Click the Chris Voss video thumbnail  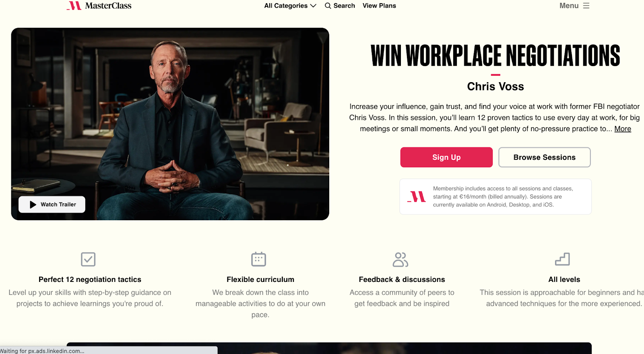point(170,124)
